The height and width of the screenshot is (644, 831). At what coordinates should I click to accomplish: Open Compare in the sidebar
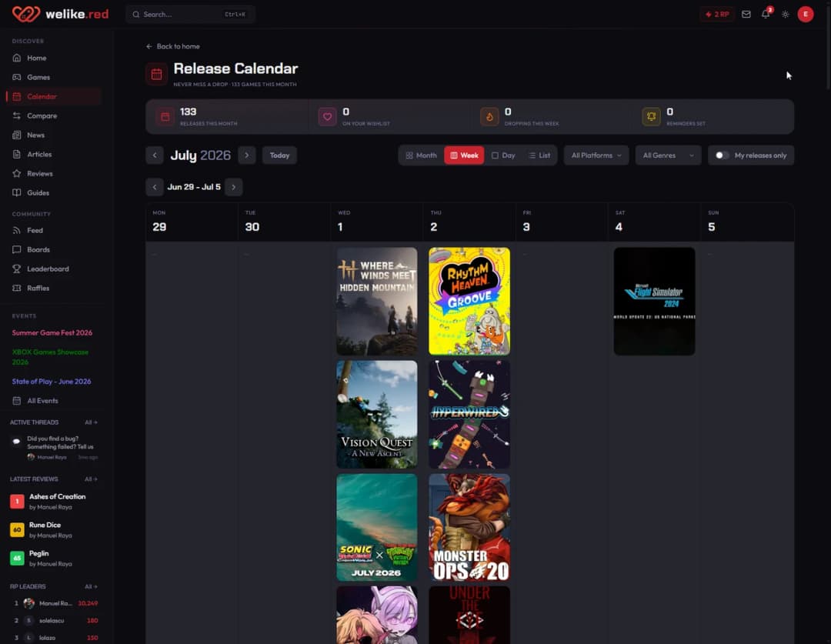pyautogui.click(x=53, y=115)
